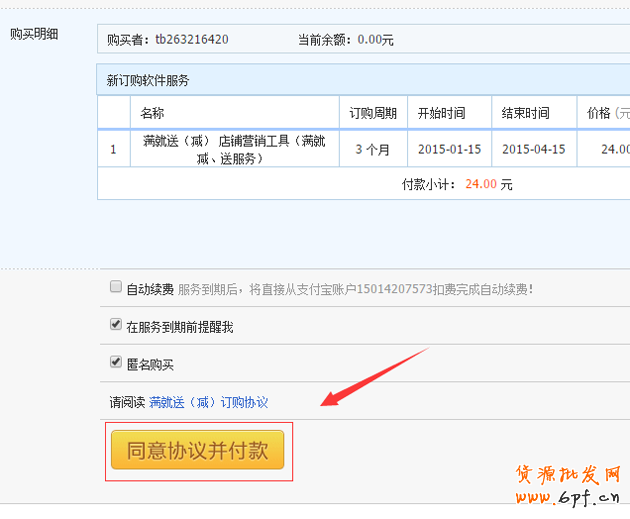Select the start date 2015-01-15 cell
This screenshot has height=519, width=630.
(x=449, y=149)
